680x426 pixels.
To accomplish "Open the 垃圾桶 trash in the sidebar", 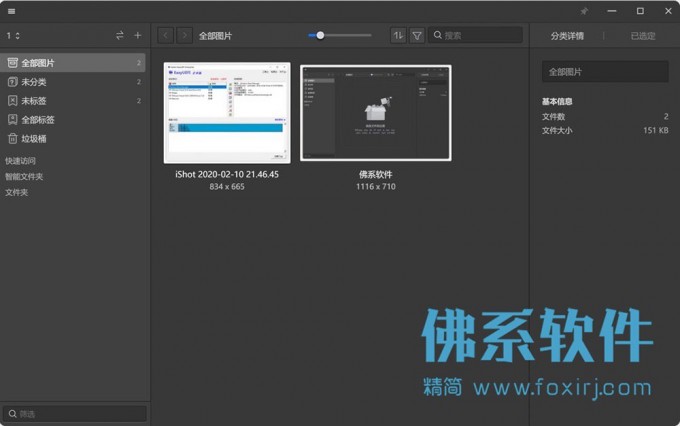I will pos(73,139).
